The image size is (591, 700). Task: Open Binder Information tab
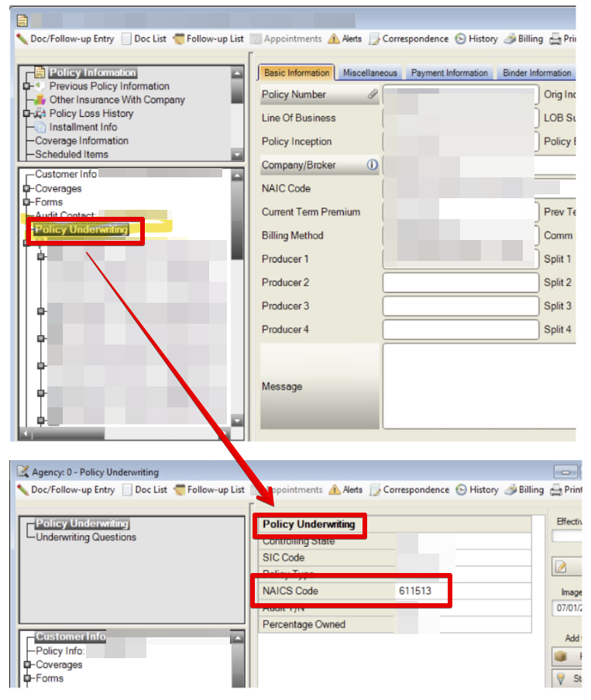pyautogui.click(x=537, y=73)
